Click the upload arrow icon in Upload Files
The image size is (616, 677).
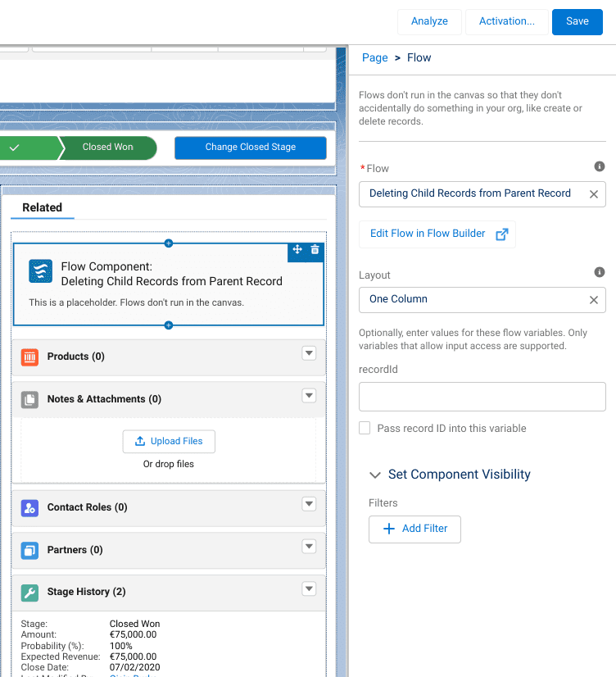pyautogui.click(x=140, y=441)
